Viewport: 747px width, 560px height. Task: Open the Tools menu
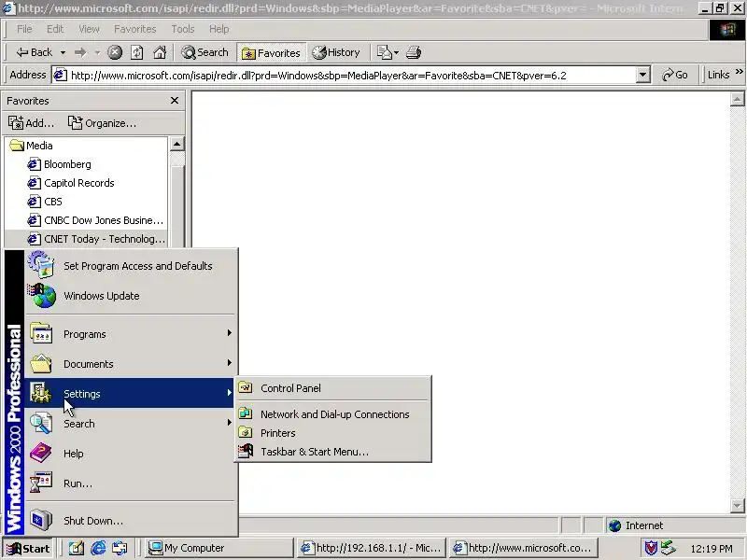183,29
